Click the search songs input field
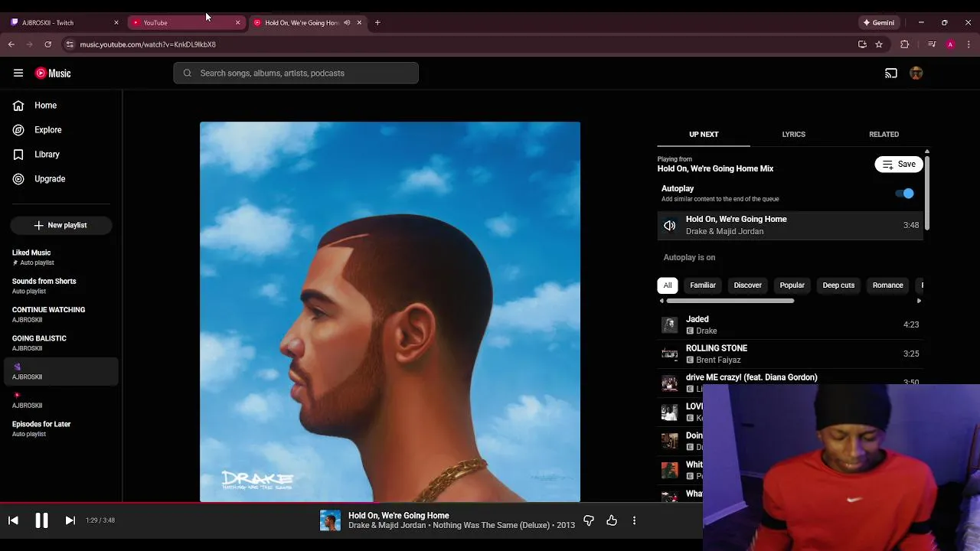 point(296,73)
